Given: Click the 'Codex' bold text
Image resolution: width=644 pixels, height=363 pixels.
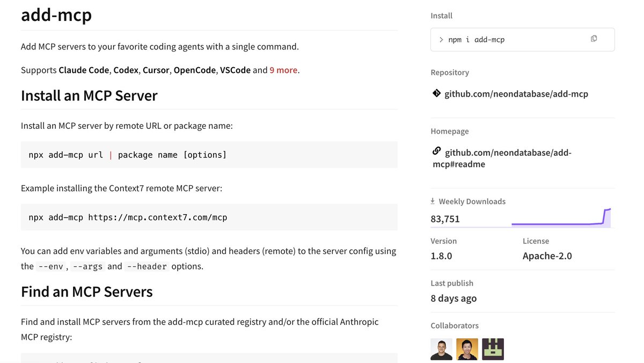Looking at the screenshot, I should tap(126, 70).
